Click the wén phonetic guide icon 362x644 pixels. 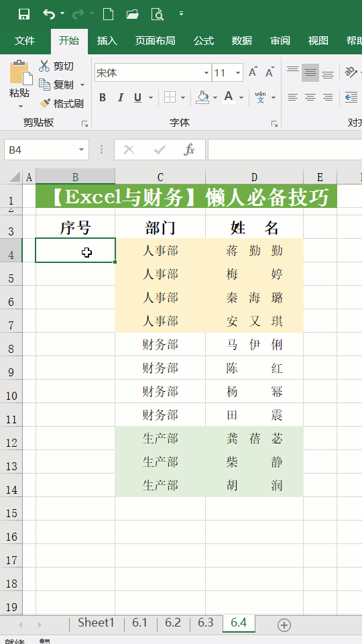pos(260,97)
